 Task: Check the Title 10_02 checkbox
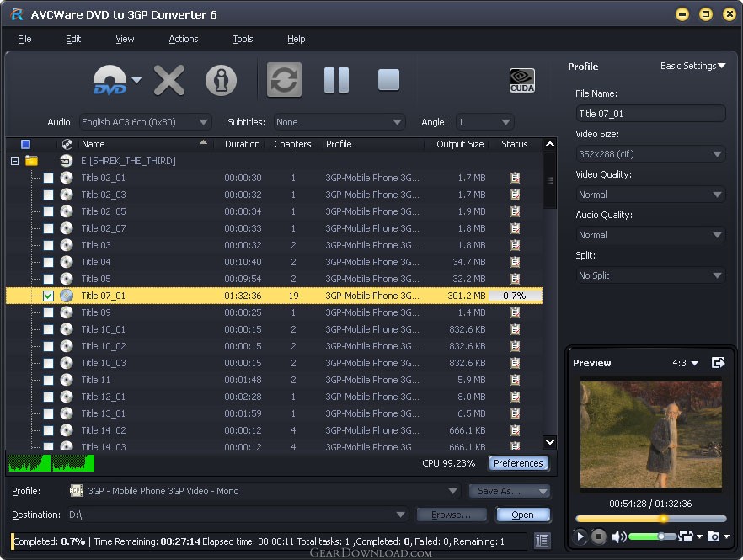[48, 346]
